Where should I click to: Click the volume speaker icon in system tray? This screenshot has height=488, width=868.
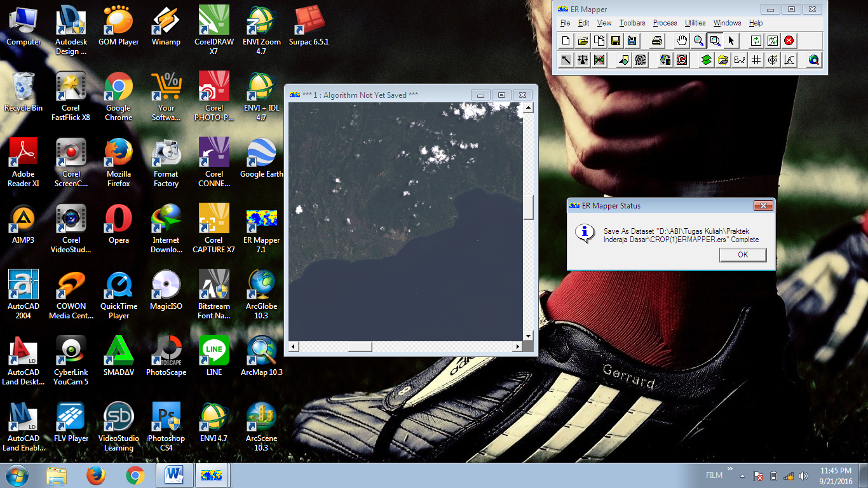(x=803, y=475)
